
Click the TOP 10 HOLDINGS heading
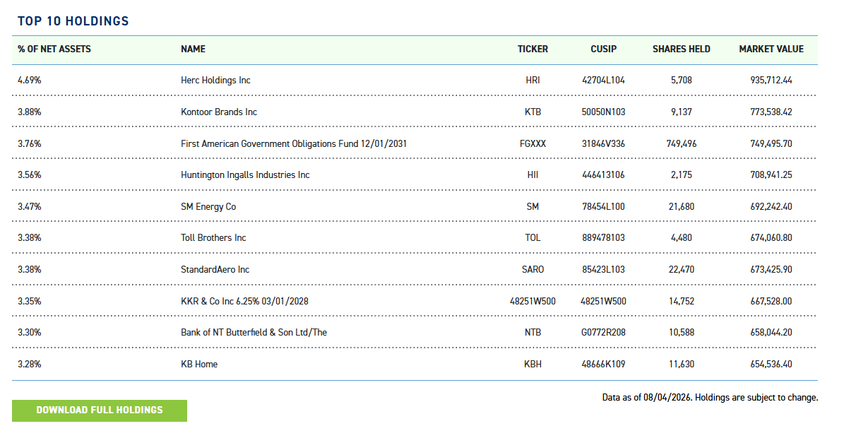tap(73, 21)
